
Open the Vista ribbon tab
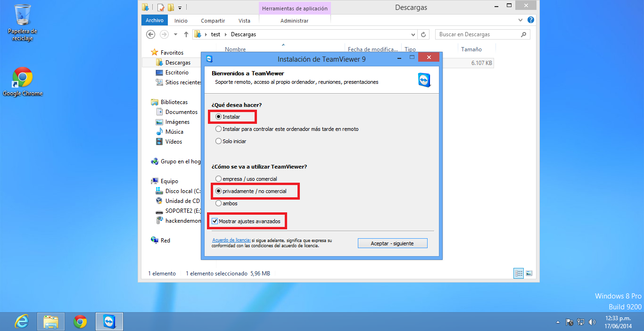(x=244, y=21)
